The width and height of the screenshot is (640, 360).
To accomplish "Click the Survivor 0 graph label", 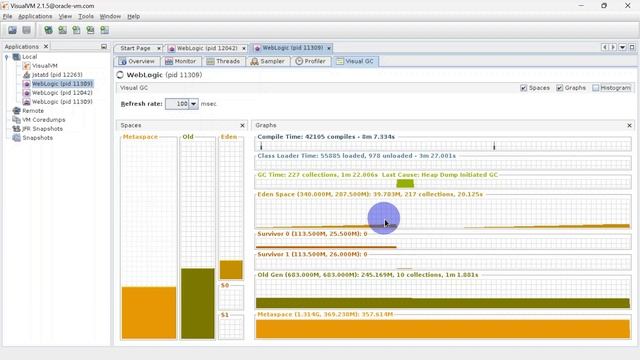I will 312,234.
